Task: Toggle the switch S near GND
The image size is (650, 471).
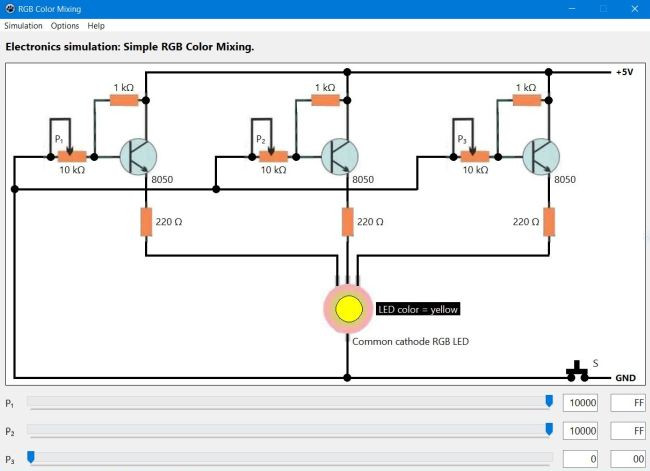Action: (577, 372)
